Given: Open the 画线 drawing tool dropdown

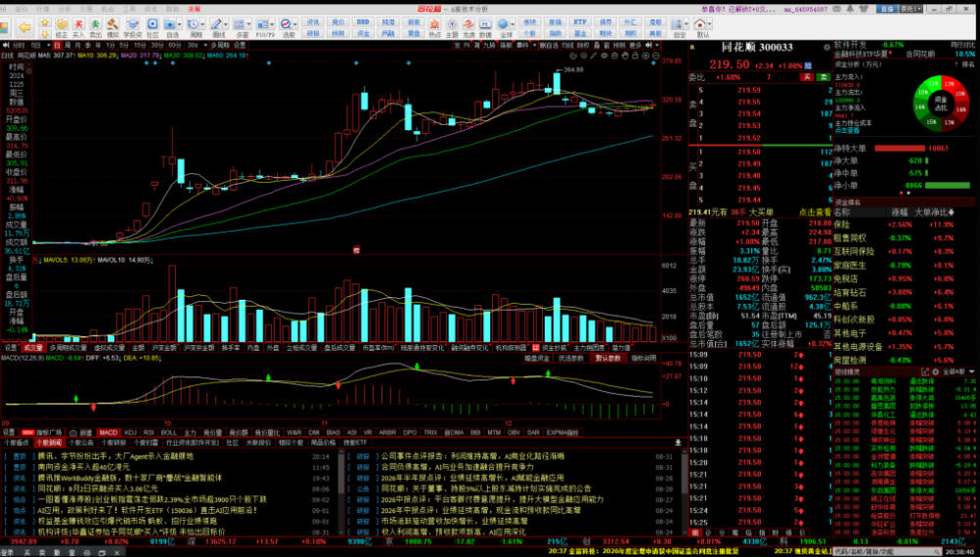Looking at the screenshot, I should (x=226, y=23).
